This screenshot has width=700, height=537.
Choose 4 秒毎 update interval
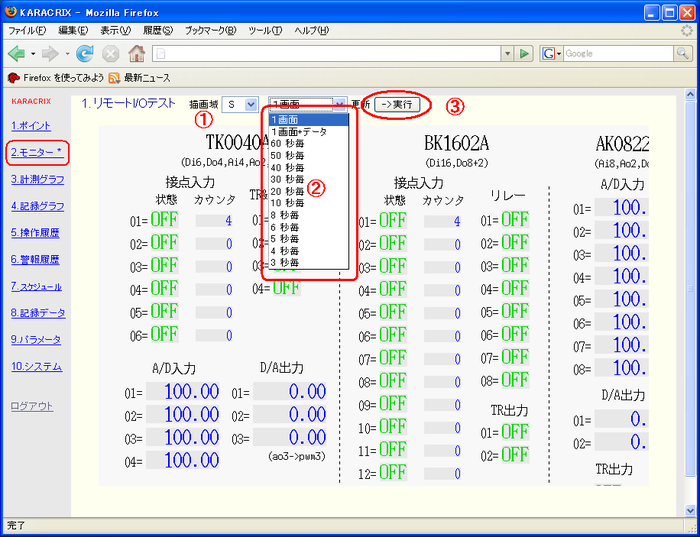[x=308, y=251]
